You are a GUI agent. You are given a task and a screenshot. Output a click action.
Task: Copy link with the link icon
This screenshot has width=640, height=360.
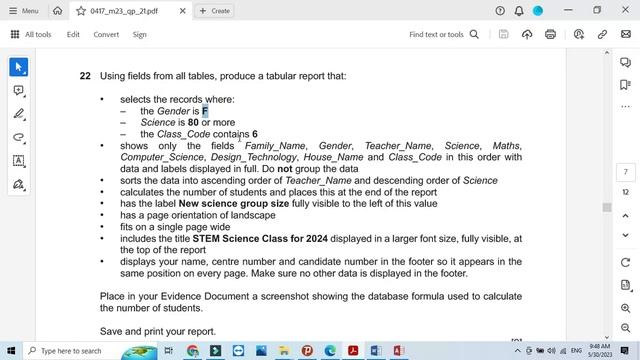(x=602, y=34)
